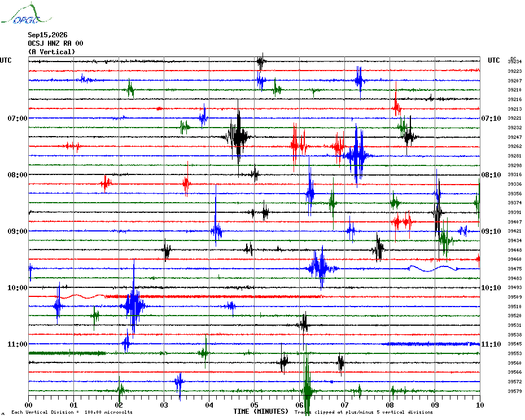Click the Each Vertical Division scale note
Image resolution: width=525 pixels, height=420 pixels.
click(x=72, y=412)
